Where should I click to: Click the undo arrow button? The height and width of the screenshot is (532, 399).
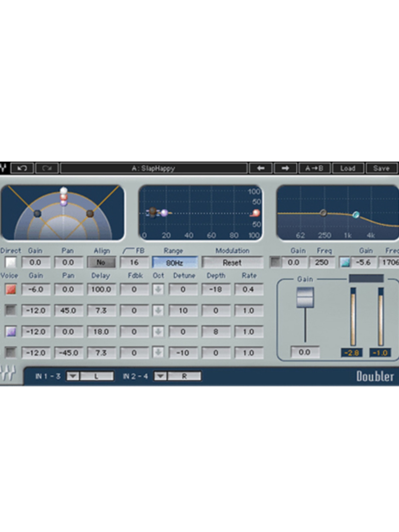pyautogui.click(x=22, y=168)
